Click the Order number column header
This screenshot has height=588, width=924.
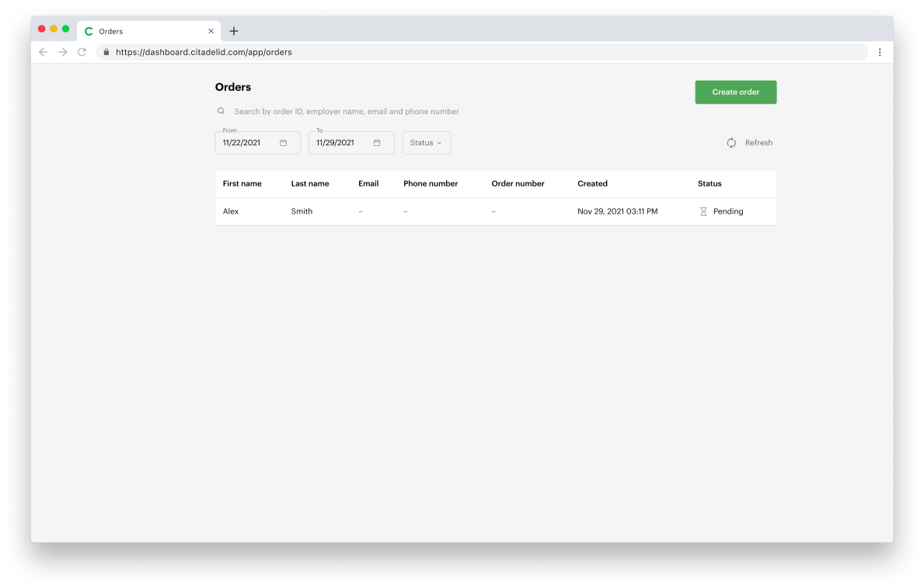click(518, 184)
